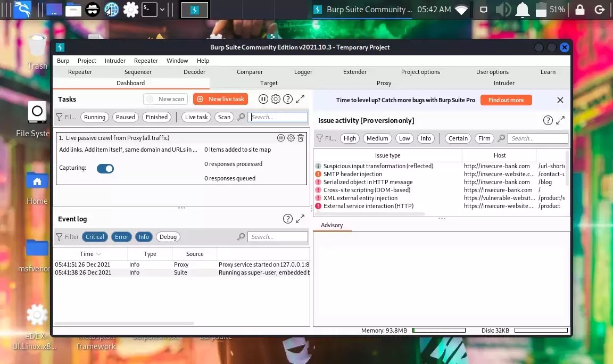Open the web browser globe icon in the panel

[x=111, y=10]
